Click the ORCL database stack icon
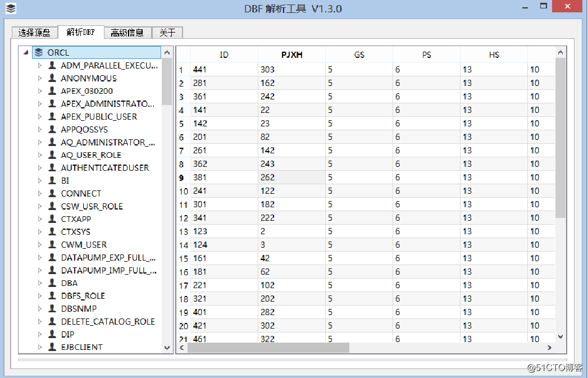This screenshot has height=378, width=588. point(39,52)
